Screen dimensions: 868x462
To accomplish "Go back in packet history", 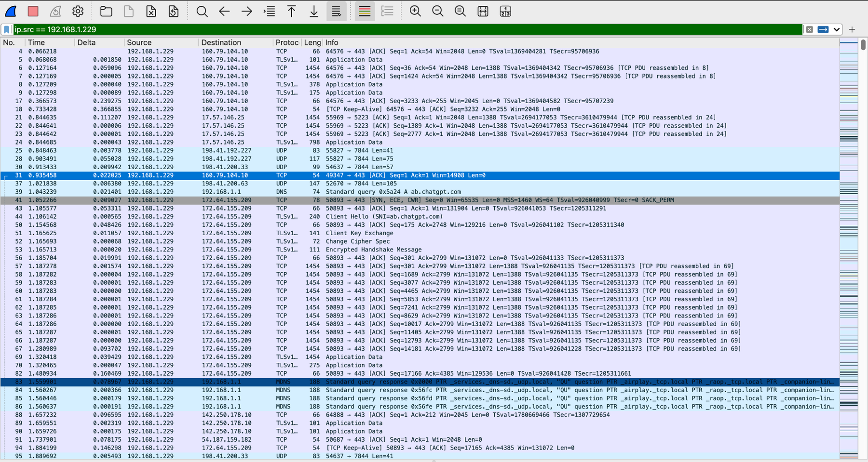I will pos(224,11).
